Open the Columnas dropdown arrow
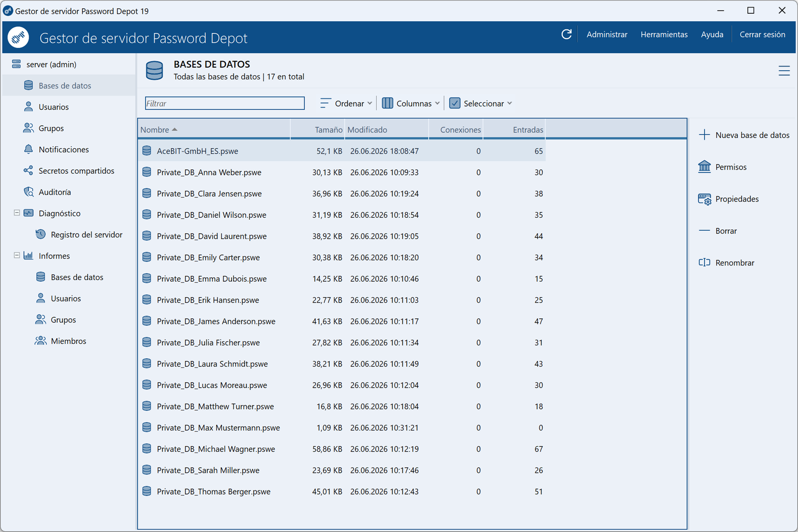The height and width of the screenshot is (532, 798). (x=437, y=103)
